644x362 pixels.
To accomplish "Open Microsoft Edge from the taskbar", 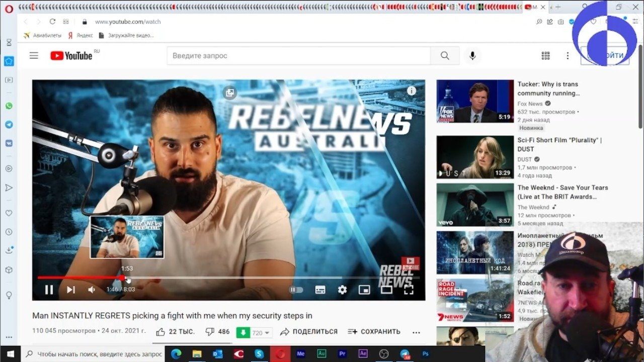I will coord(176,354).
